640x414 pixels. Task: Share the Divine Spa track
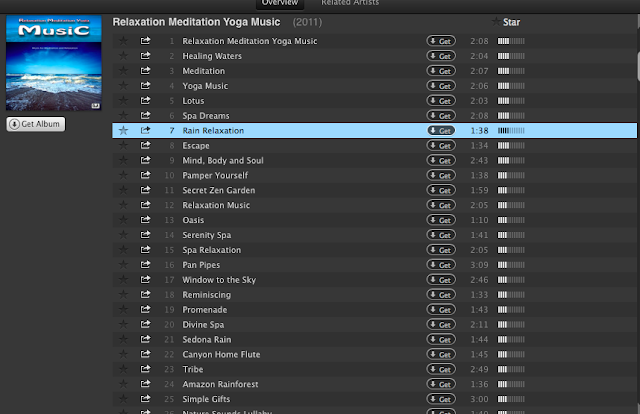(x=146, y=325)
